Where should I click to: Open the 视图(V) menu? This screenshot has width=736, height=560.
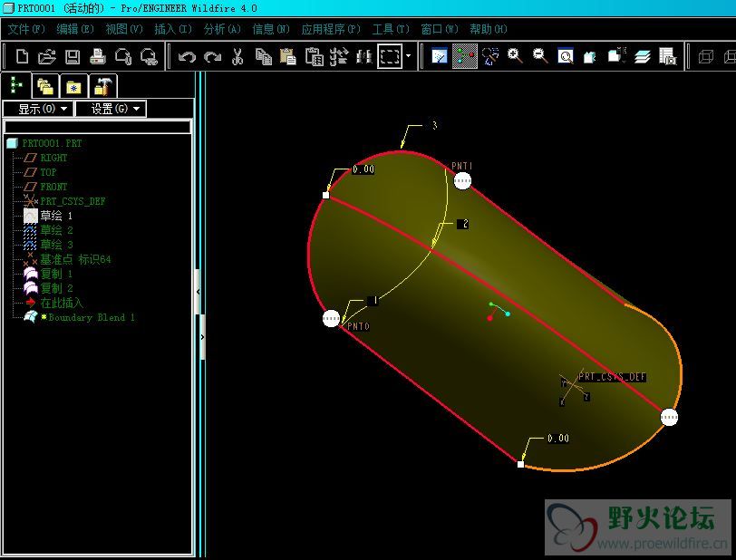(x=124, y=29)
